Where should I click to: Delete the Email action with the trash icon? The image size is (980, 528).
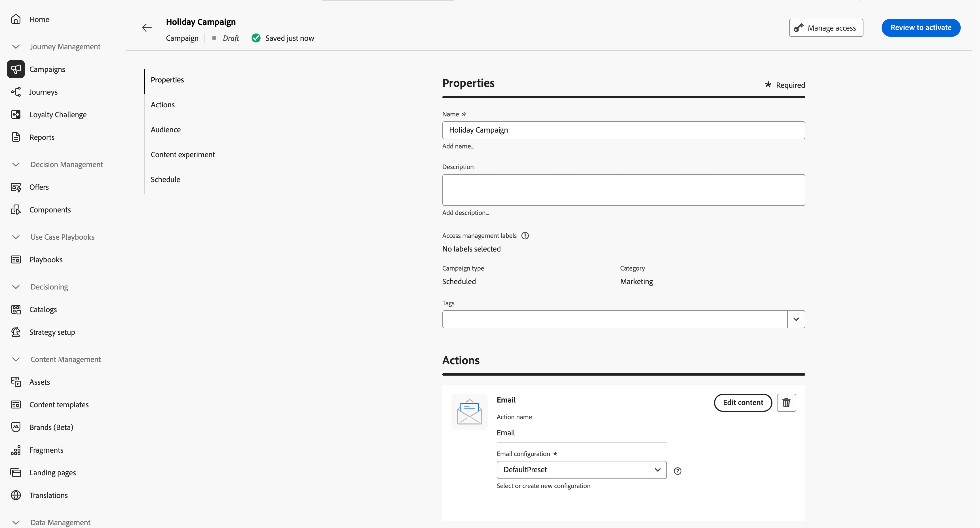click(786, 403)
